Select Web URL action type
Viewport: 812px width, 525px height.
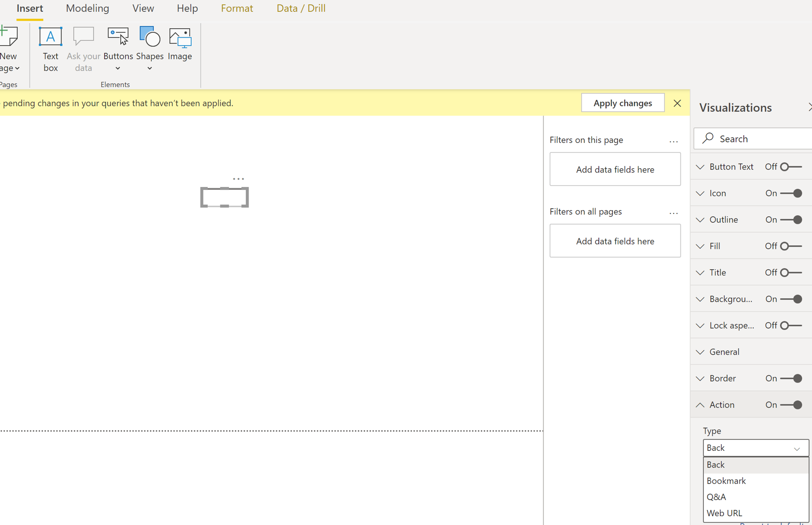(x=756, y=513)
